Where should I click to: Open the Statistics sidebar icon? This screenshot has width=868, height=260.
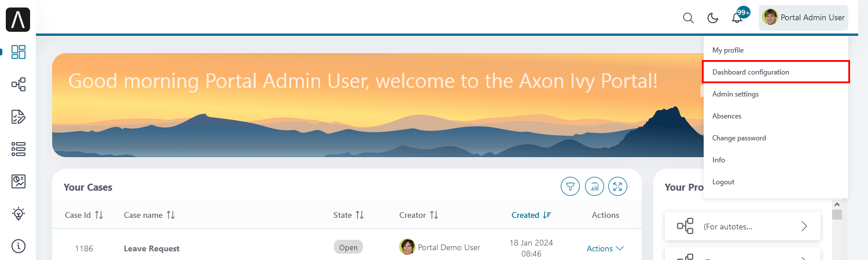coord(19,181)
